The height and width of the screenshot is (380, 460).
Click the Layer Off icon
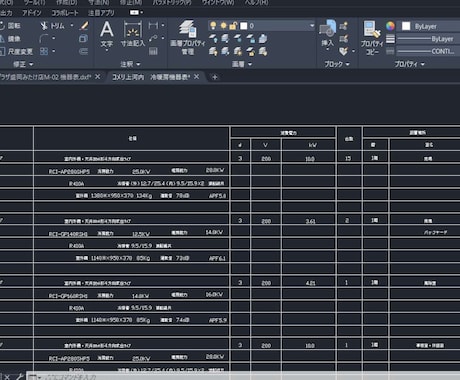pyautogui.click(x=213, y=39)
